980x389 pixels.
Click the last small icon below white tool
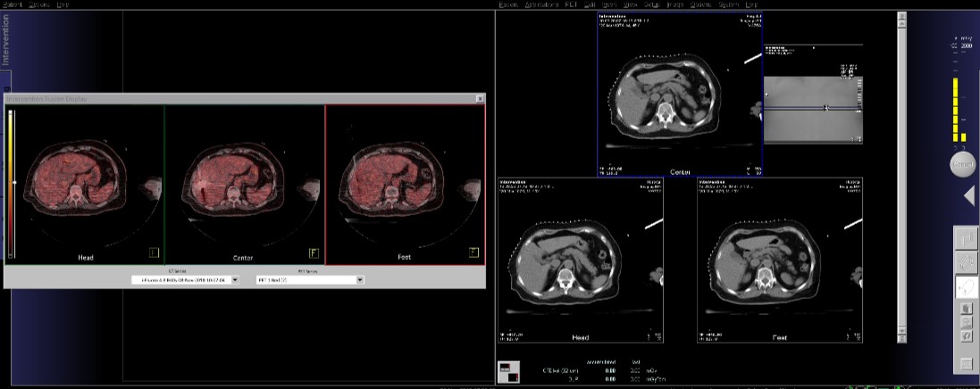967,336
